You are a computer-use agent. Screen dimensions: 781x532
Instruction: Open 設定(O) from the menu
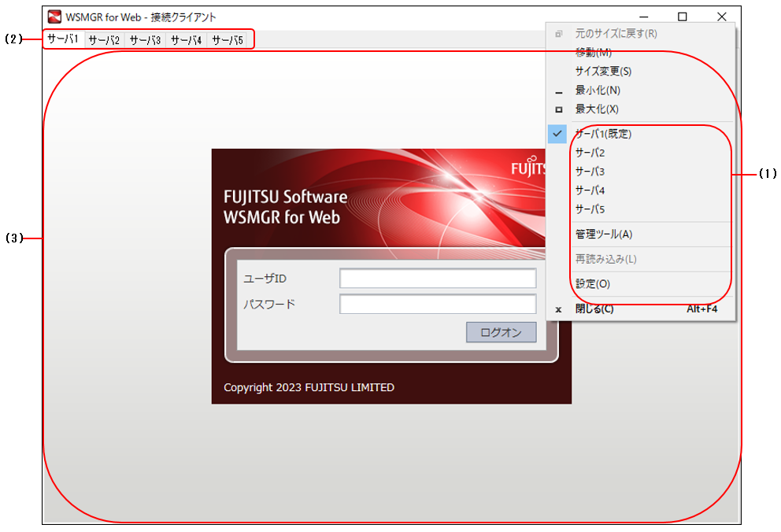pyautogui.click(x=592, y=284)
